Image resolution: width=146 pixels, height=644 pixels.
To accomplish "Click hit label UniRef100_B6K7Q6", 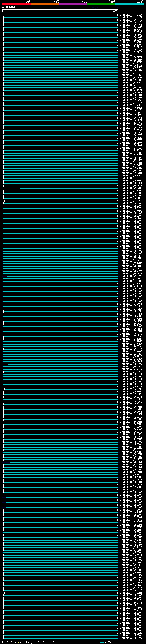I will pos(131,193).
